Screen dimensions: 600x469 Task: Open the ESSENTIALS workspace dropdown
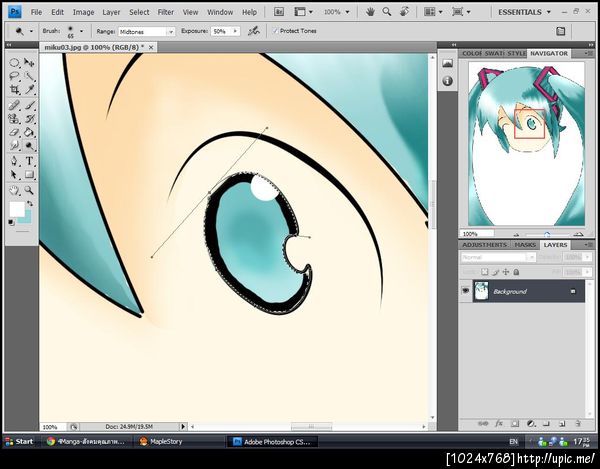tap(524, 12)
